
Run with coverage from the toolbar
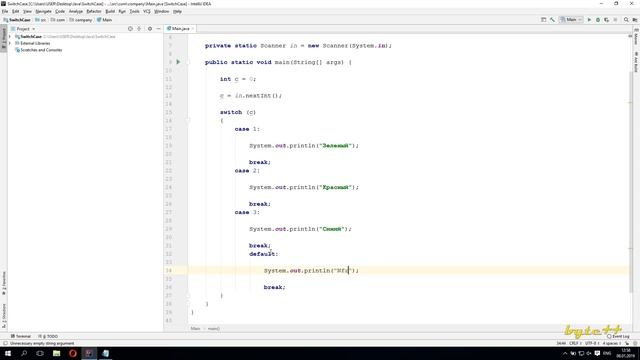pos(607,20)
